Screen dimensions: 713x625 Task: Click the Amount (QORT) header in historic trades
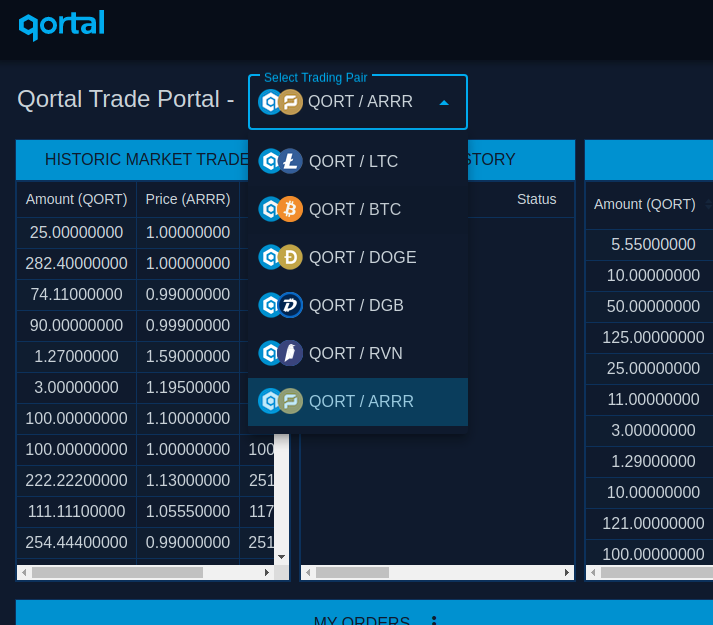coord(76,199)
